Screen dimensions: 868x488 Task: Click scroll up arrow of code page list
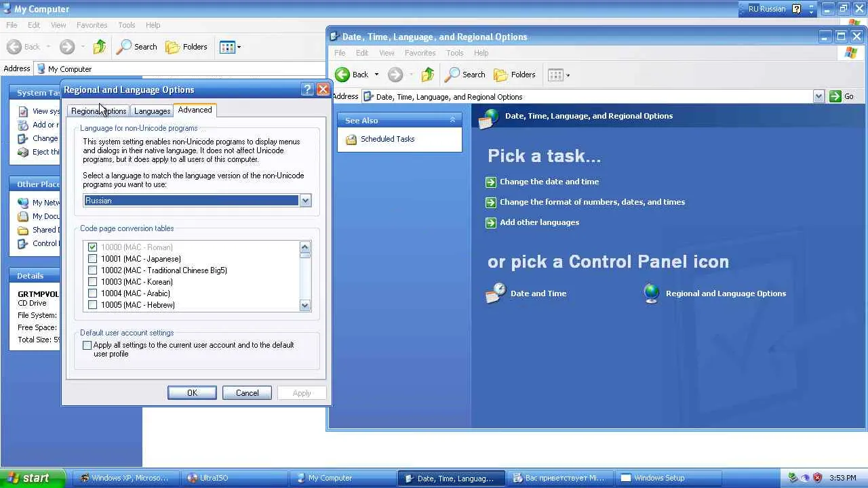304,247
